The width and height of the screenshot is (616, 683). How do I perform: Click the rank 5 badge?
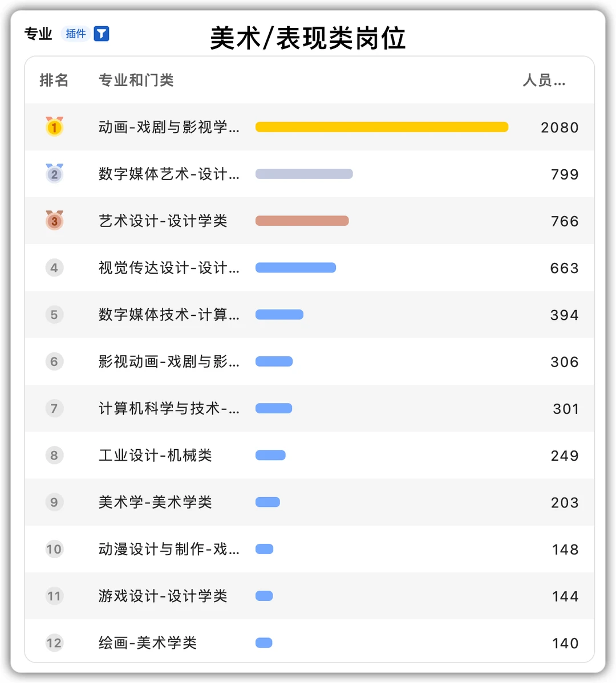pos(54,314)
